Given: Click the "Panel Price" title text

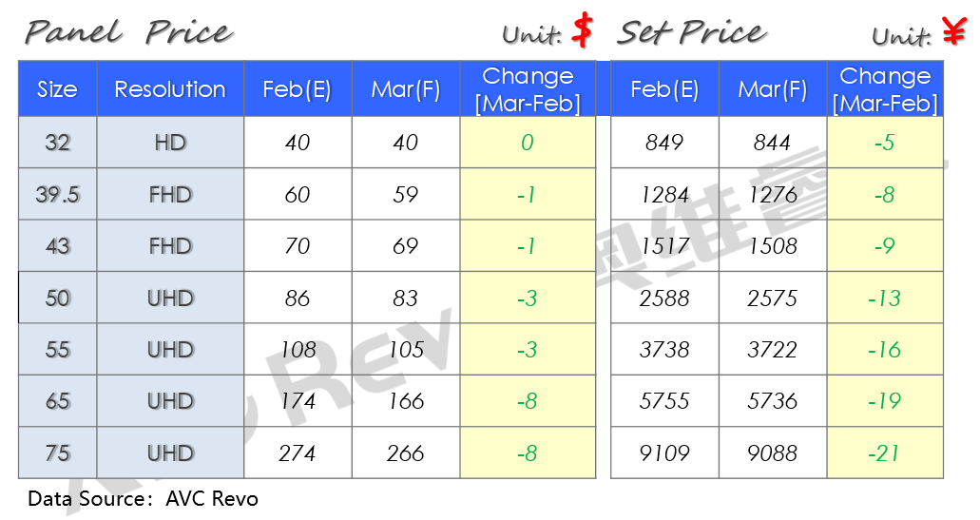Looking at the screenshot, I should pyautogui.click(x=129, y=33).
